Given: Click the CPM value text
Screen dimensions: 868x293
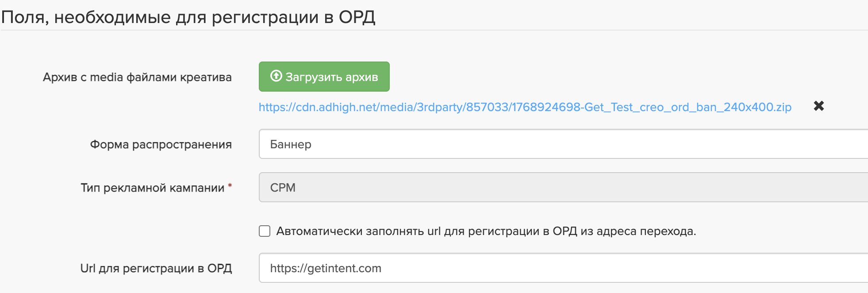Looking at the screenshot, I should tap(283, 188).
